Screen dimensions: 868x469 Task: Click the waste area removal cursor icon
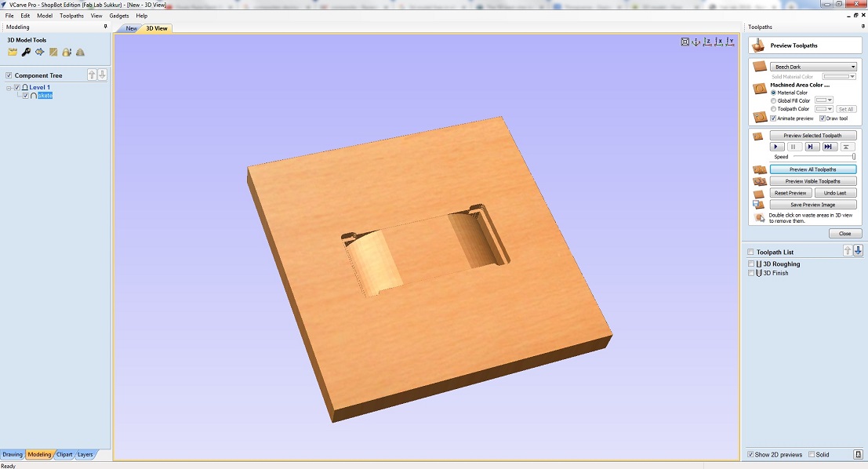(760, 217)
